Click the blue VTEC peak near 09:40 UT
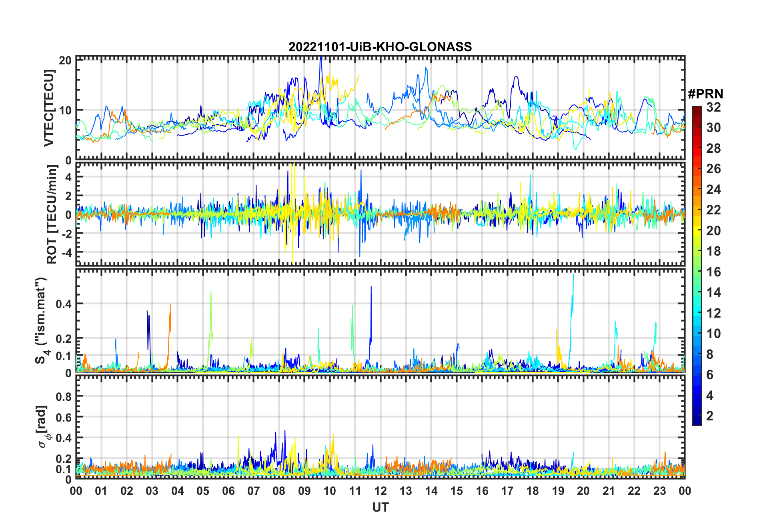This screenshot has height=532, width=761. pyautogui.click(x=320, y=58)
